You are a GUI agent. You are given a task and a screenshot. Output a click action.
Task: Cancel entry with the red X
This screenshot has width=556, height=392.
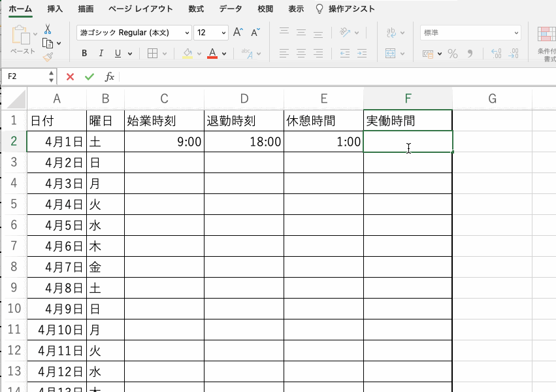pyautogui.click(x=71, y=77)
